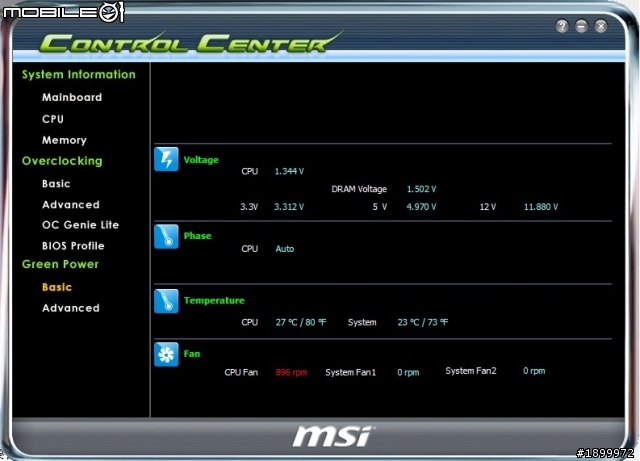Click the 5 V reading 4.970 V

tap(421, 207)
